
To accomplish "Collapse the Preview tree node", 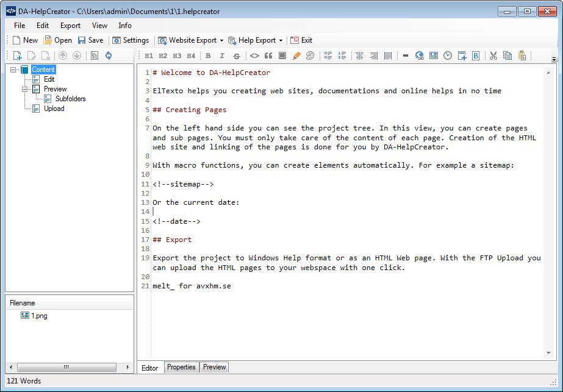I will 24,89.
